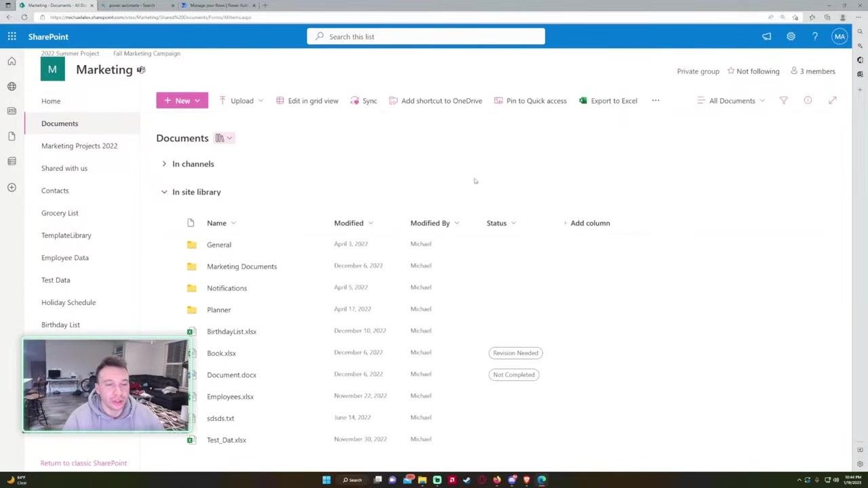Open Marketing Projects 2022 in navigation
Screen dimensions: 868x488
[x=79, y=146]
